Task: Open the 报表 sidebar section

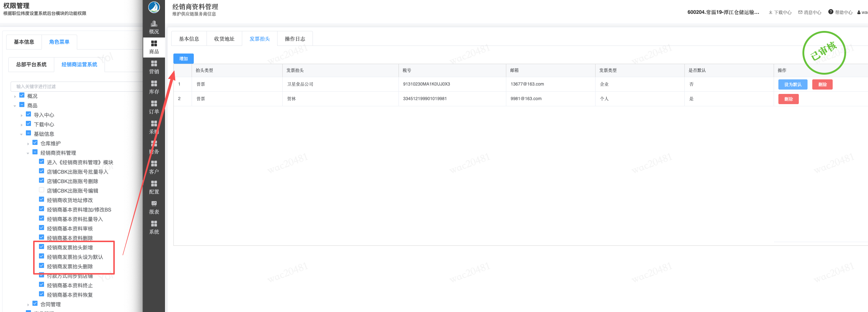Action: click(154, 208)
